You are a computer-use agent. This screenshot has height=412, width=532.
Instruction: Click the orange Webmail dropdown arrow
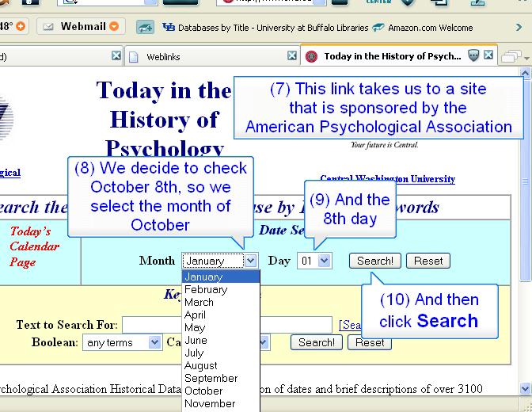pos(114,26)
